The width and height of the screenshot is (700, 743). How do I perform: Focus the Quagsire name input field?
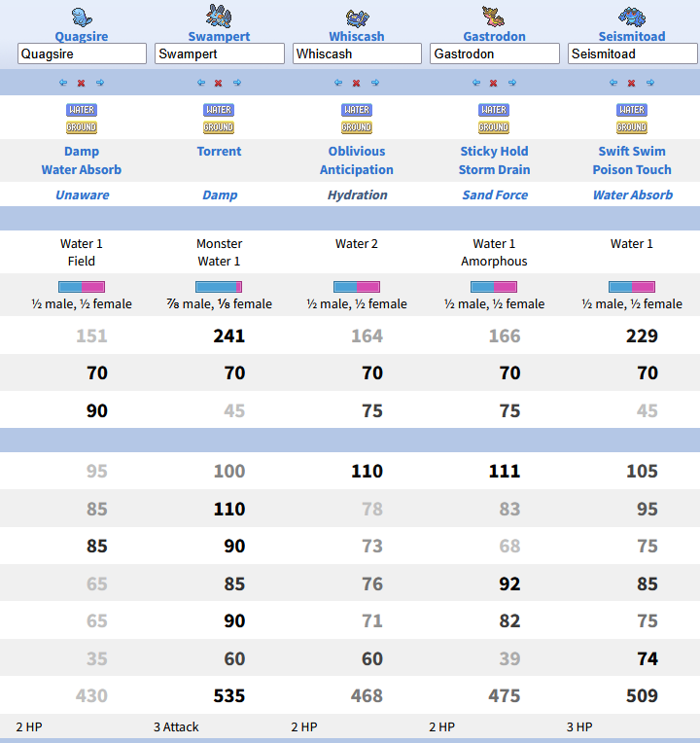click(82, 54)
